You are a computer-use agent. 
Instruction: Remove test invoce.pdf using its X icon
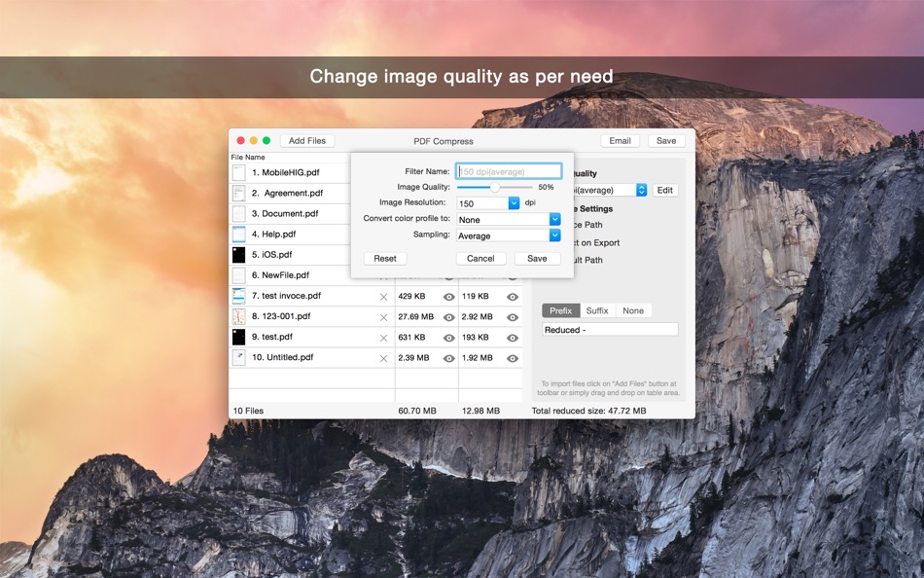coord(383,297)
